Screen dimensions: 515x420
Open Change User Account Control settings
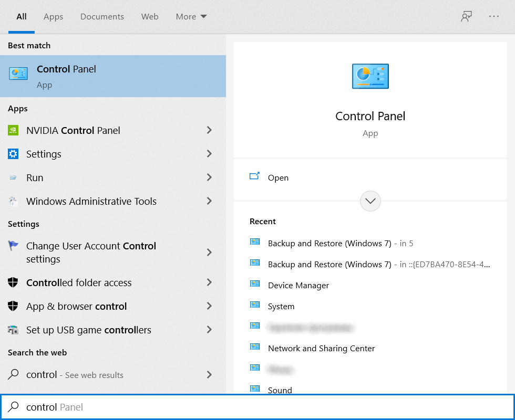tap(113, 253)
